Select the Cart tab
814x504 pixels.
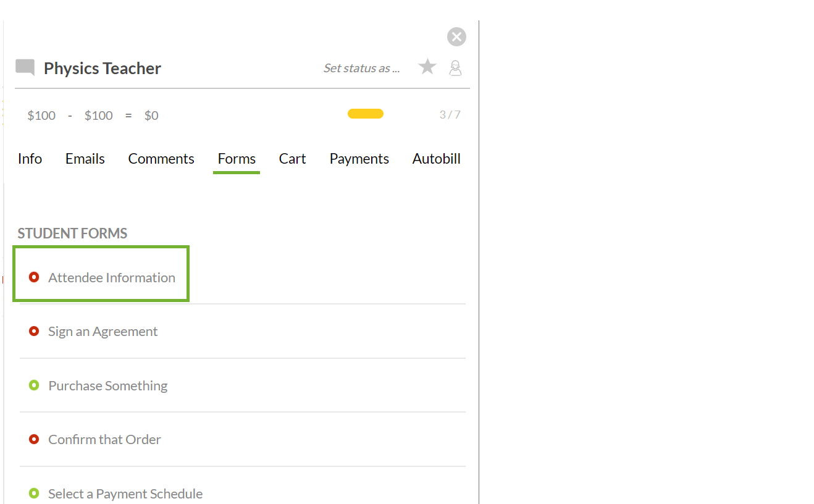click(292, 159)
